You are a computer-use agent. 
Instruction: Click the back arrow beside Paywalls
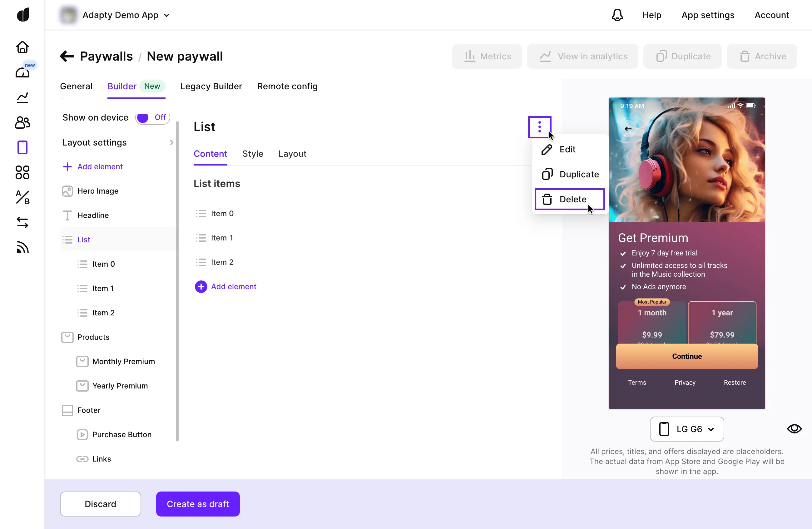click(67, 56)
